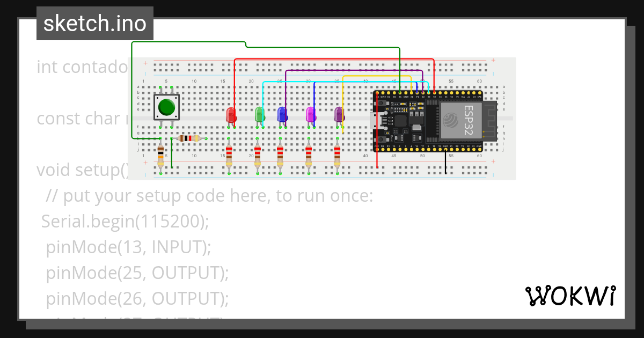Click the Serial.begin code line
The image size is (644, 338).
123,221
